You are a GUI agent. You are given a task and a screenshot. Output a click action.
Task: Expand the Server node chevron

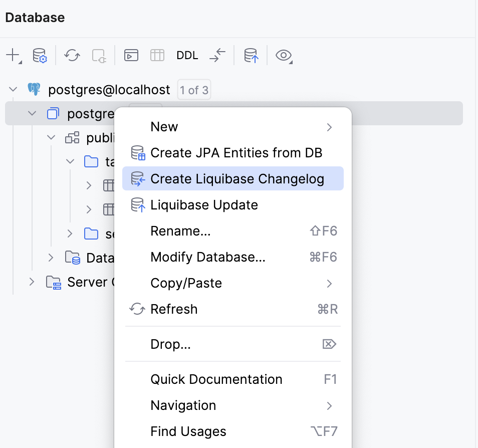tap(31, 282)
